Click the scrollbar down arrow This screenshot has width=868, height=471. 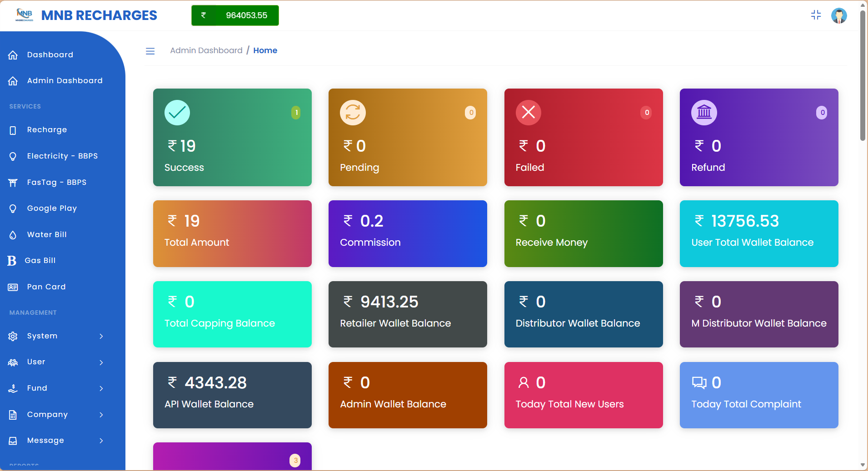pyautogui.click(x=863, y=465)
